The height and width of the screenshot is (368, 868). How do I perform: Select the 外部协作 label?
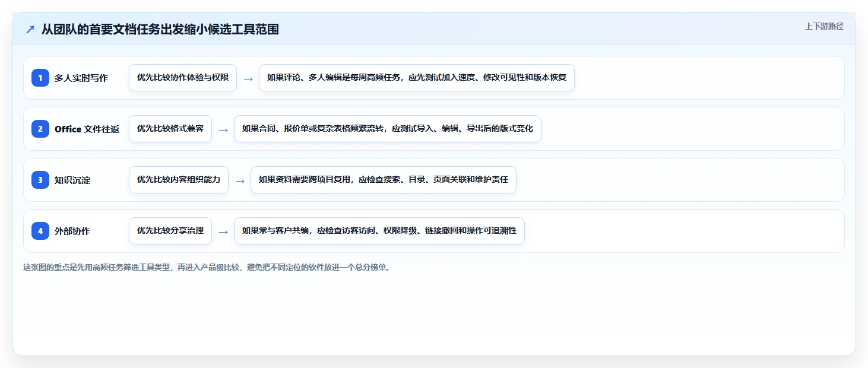[x=72, y=231]
